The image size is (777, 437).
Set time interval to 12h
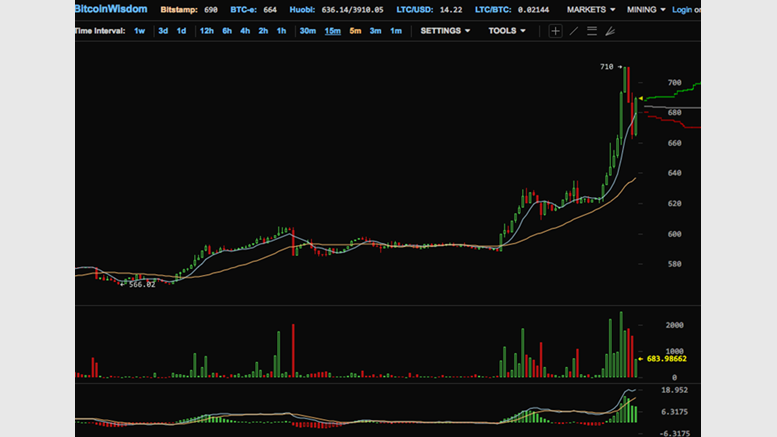(x=207, y=31)
